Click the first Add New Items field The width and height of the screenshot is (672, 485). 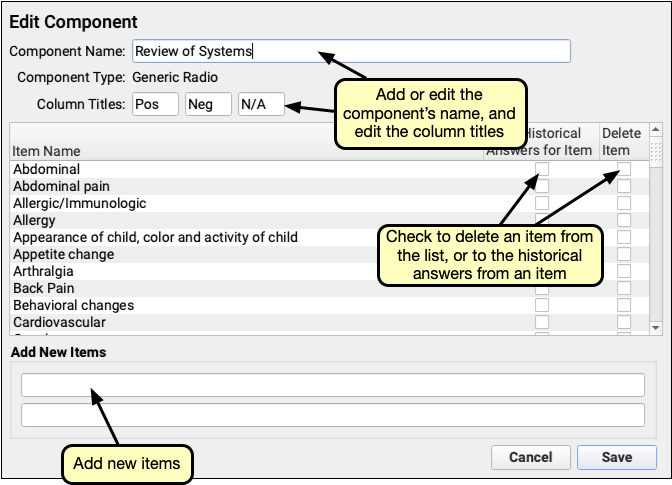(x=332, y=385)
